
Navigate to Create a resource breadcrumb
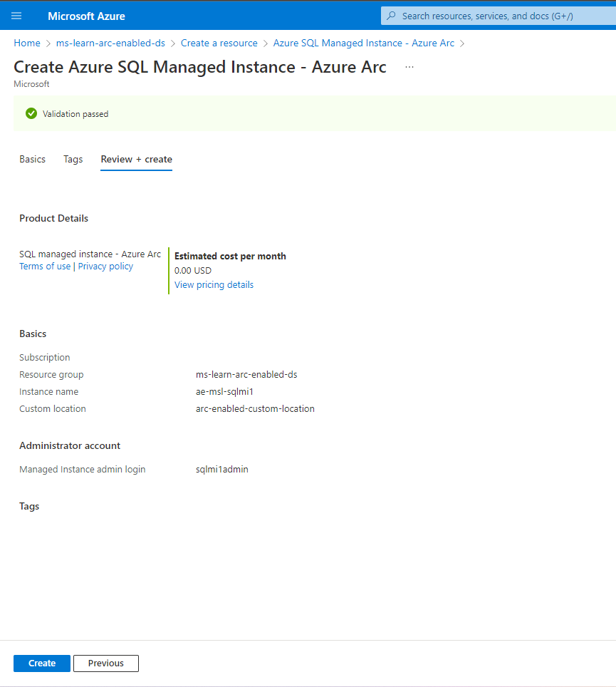coord(219,43)
